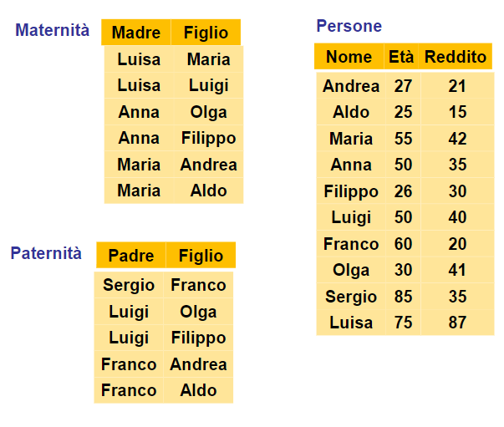Click Sergio cell in Padre column

click(129, 285)
